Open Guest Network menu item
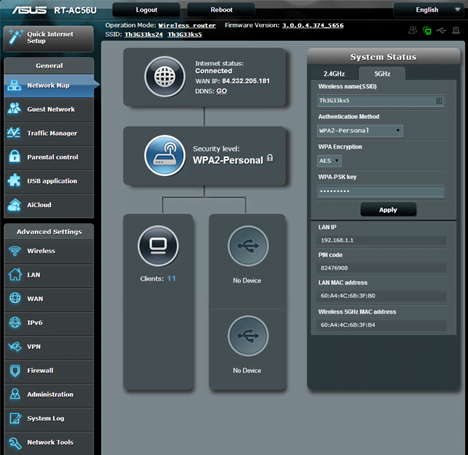This screenshot has height=455, width=468. 49,109
